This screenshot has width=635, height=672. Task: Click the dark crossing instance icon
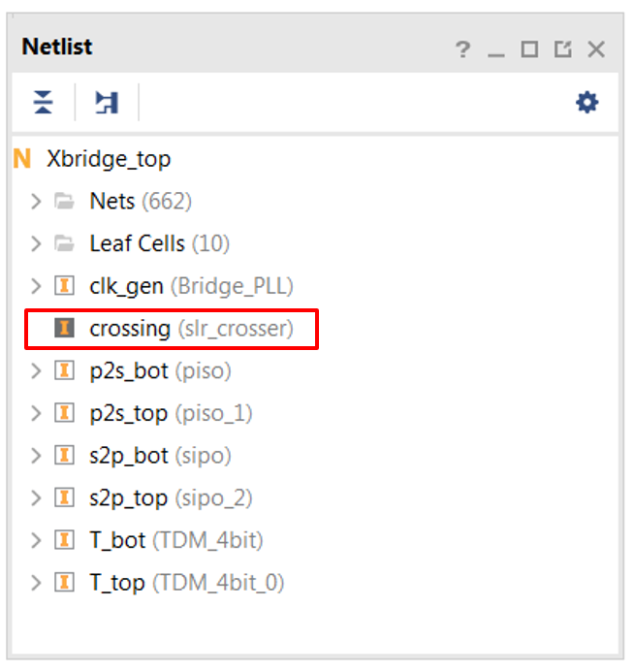(x=64, y=329)
